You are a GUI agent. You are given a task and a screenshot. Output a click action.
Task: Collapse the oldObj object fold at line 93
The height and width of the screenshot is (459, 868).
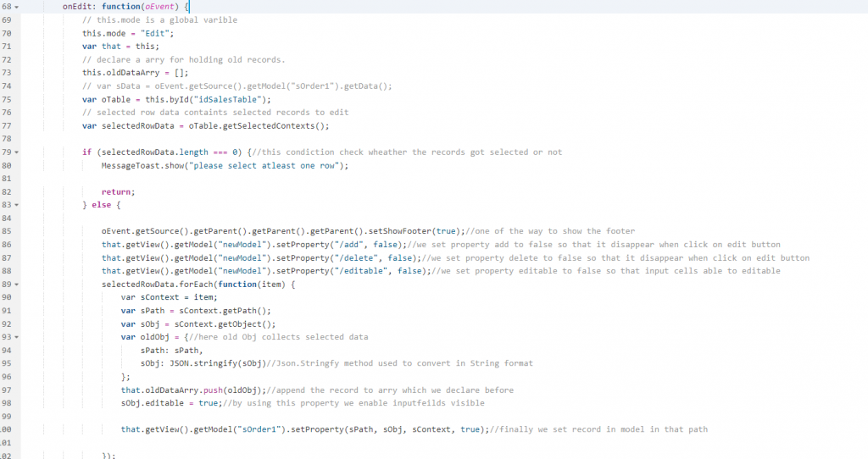tap(17, 337)
